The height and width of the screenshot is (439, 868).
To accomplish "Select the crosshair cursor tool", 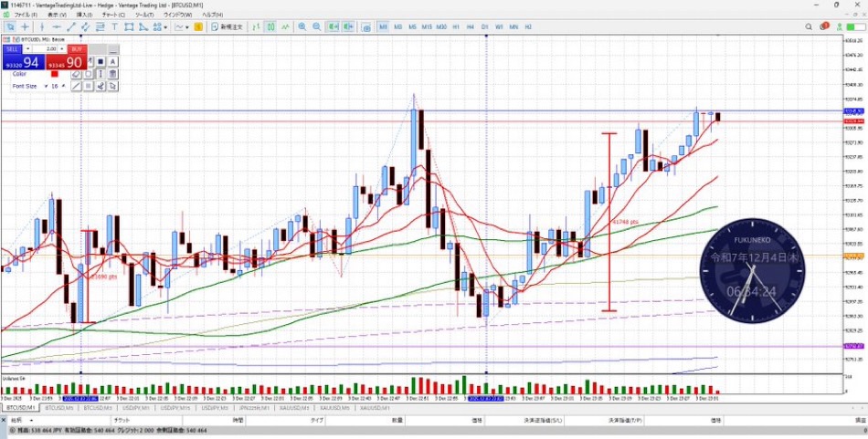I will tap(25, 27).
